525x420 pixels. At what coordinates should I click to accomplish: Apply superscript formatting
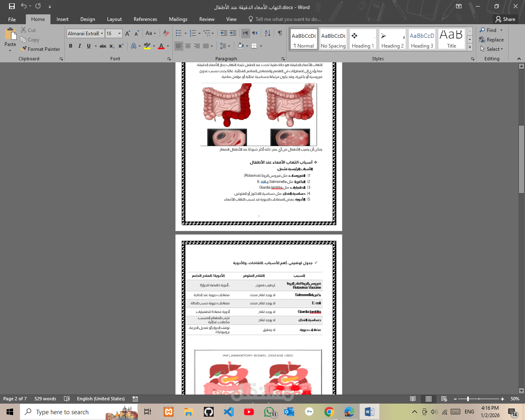[x=121, y=46]
